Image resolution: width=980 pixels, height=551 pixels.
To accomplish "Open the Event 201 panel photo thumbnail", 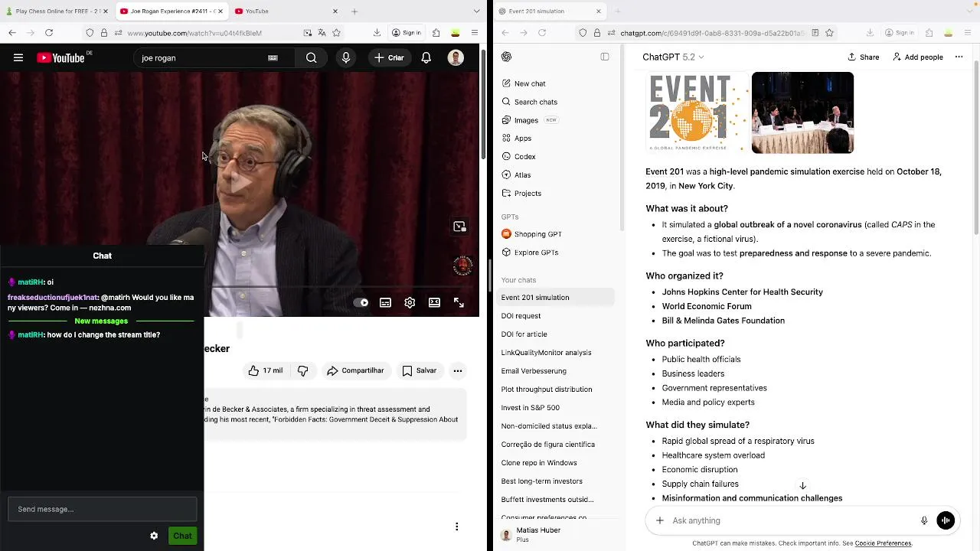I will click(802, 112).
